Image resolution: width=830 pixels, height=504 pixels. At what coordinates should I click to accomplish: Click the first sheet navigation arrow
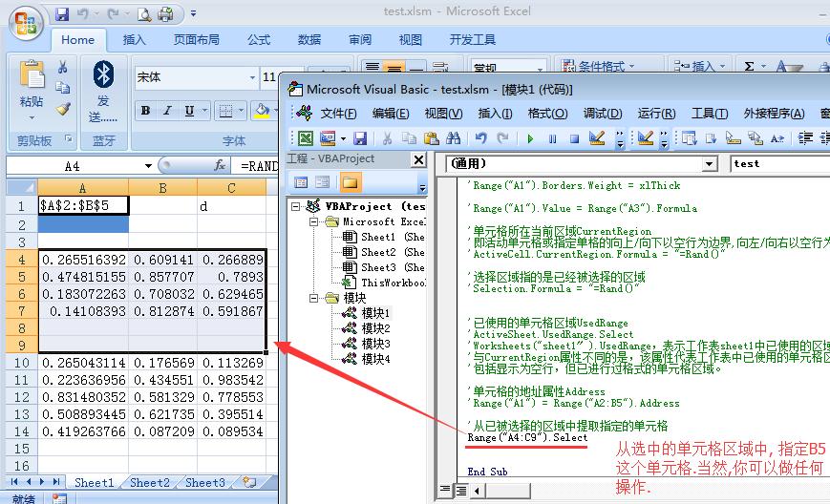pos(13,481)
